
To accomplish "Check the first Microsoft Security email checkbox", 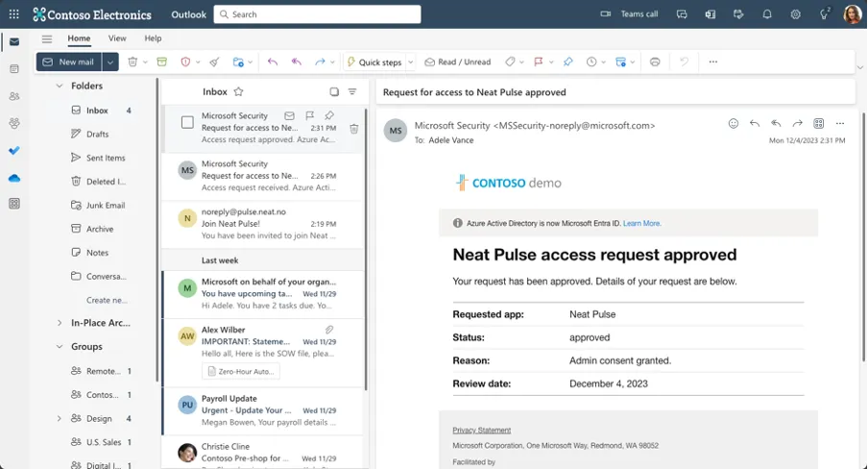I will [x=187, y=122].
